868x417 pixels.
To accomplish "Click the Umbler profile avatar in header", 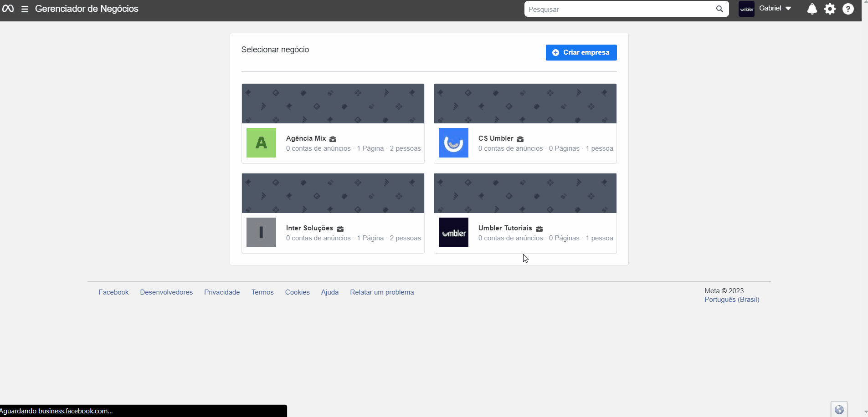I will (x=746, y=9).
